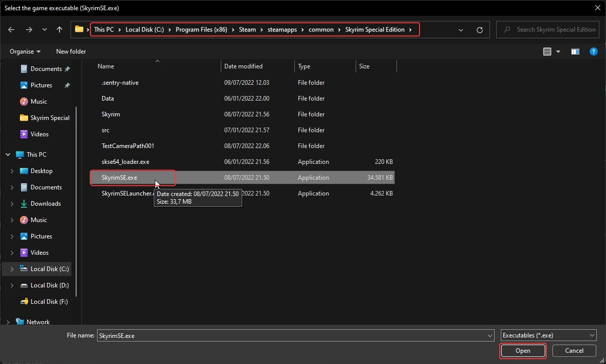Open the help question mark icon
This screenshot has height=364, width=606.
[x=593, y=52]
